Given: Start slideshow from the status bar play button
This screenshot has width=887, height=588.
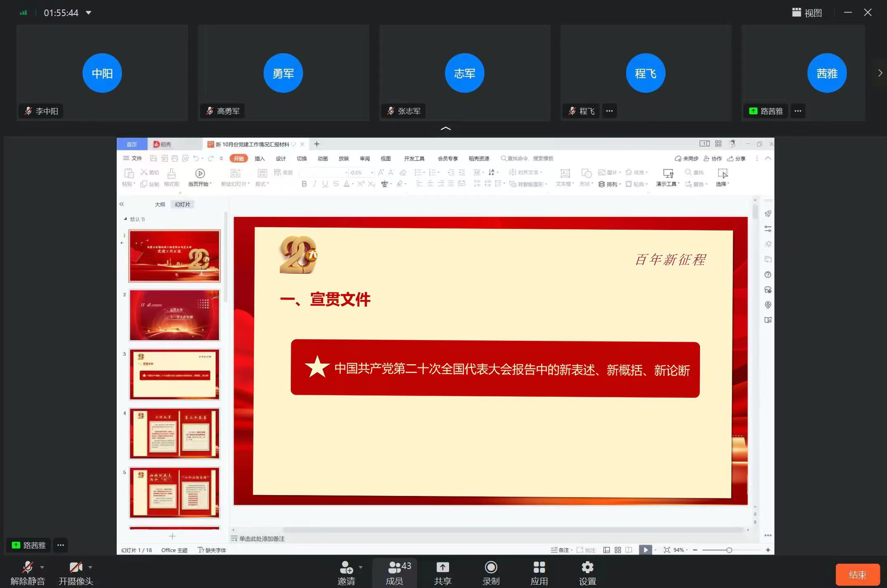Looking at the screenshot, I should (x=645, y=550).
